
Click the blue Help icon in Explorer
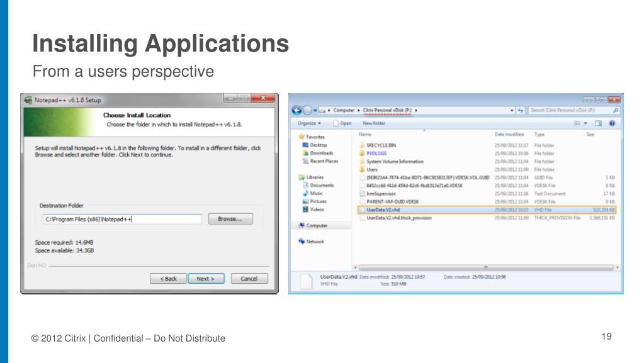click(x=612, y=123)
